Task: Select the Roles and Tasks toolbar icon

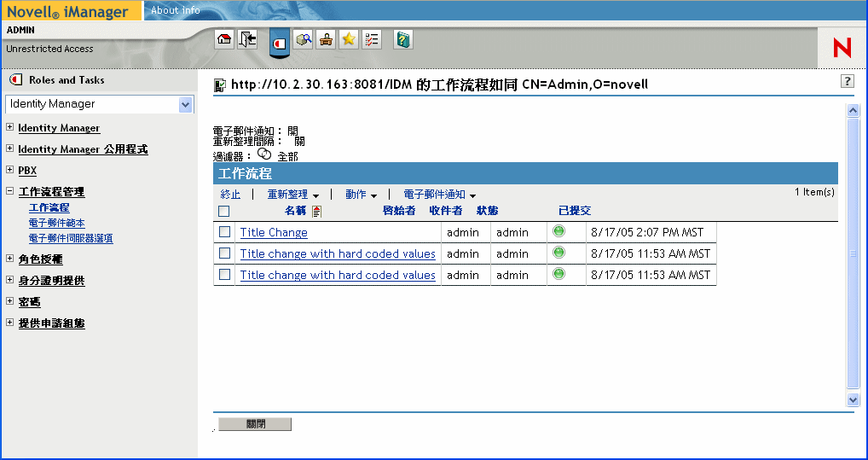Action: click(280, 42)
